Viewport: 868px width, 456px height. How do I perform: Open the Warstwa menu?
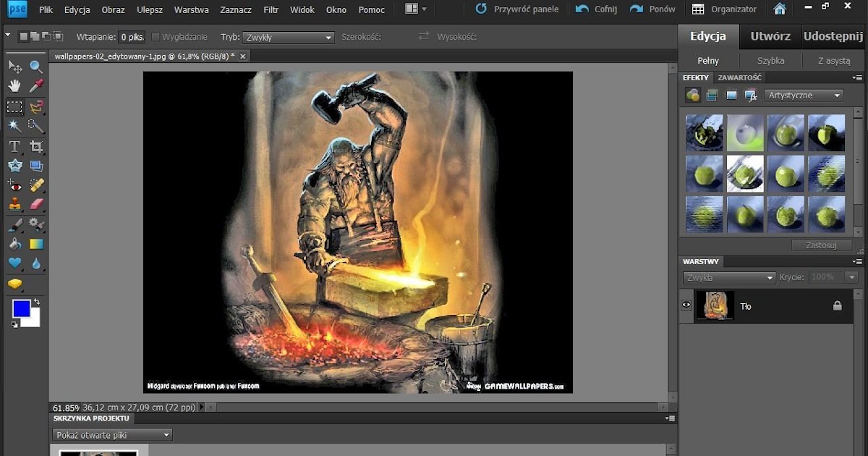[191, 9]
